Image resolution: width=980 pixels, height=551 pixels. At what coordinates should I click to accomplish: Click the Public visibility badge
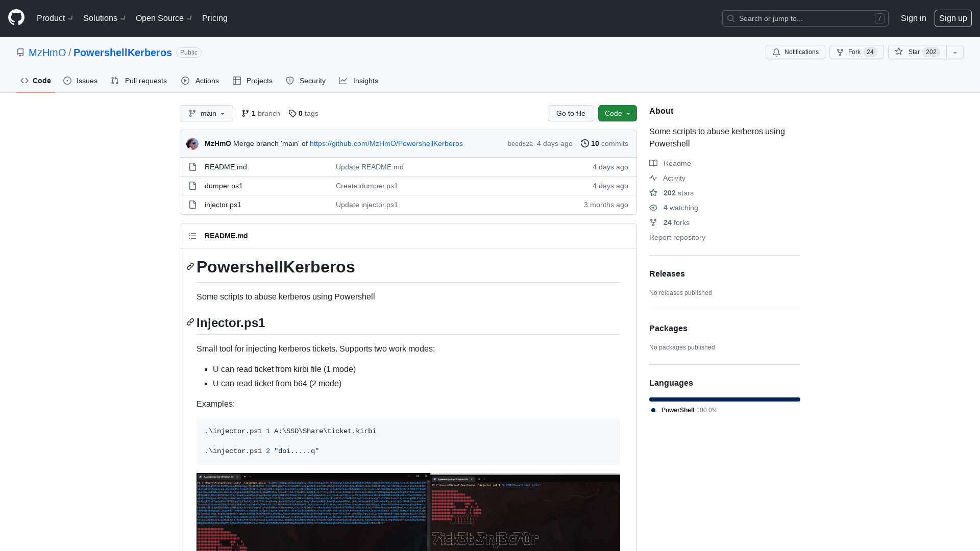(189, 53)
